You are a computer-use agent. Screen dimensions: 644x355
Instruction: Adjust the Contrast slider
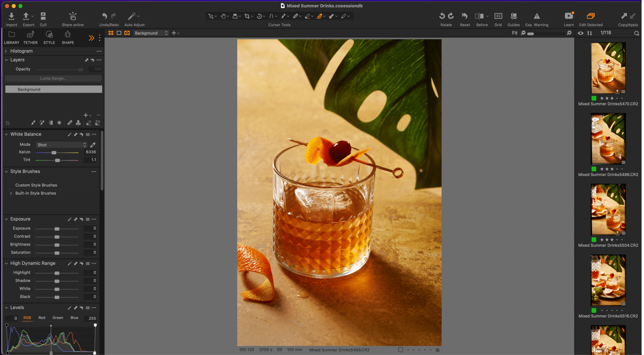tap(57, 237)
